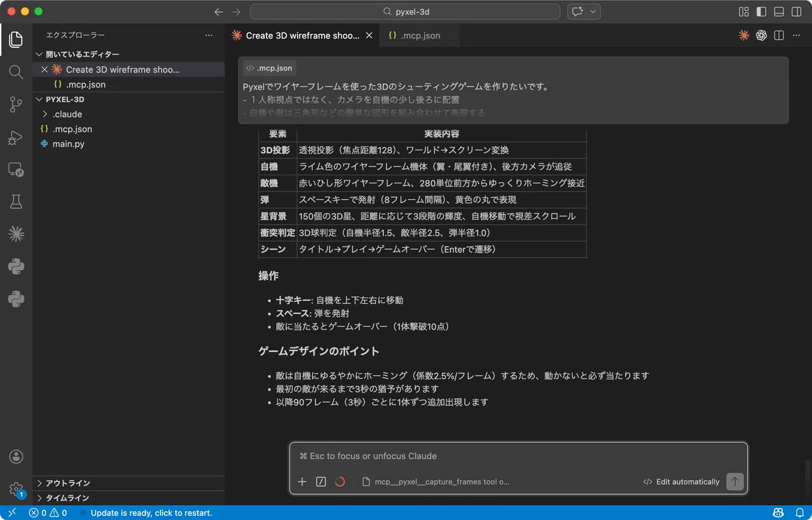Open editor More Actions ellipsis
812x520 pixels.
pos(796,35)
